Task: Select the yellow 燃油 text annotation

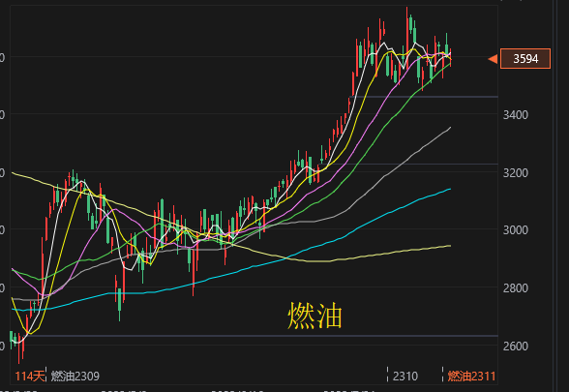Action: [x=315, y=316]
